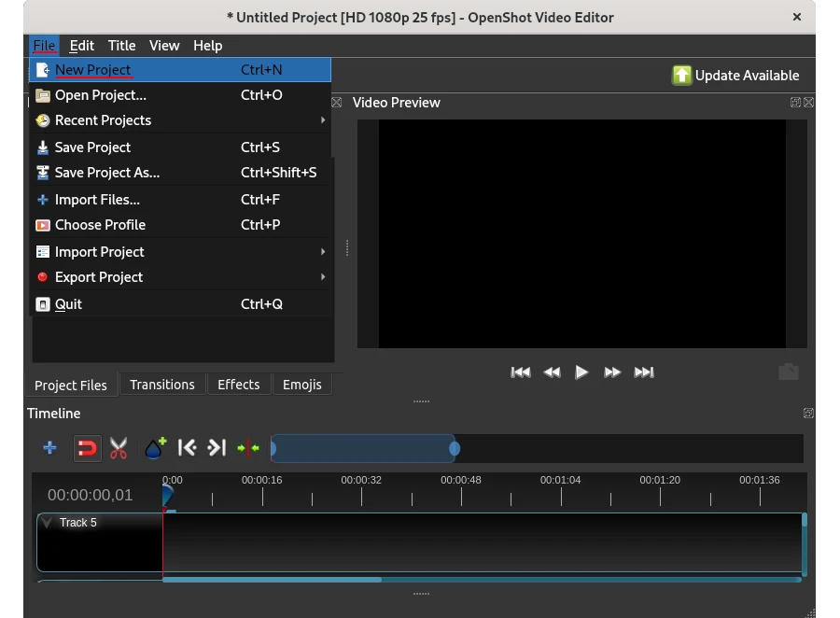
Task: Click the Add Track plus icon
Action: (50, 449)
